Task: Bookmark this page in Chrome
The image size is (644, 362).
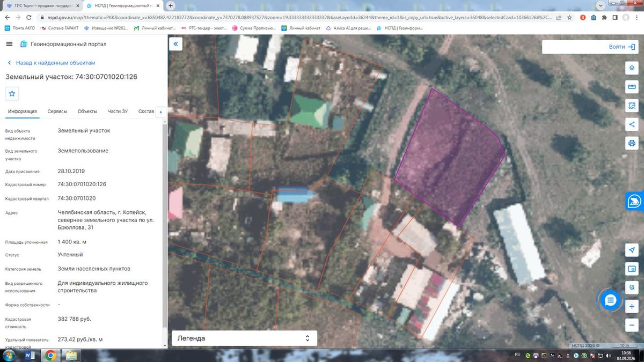Action: click(570, 17)
